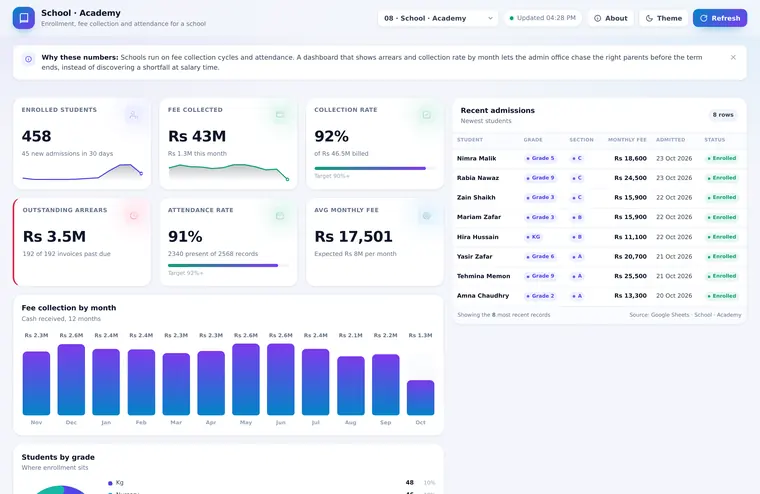
Task: Click the Kg legend color dot
Action: [x=110, y=483]
